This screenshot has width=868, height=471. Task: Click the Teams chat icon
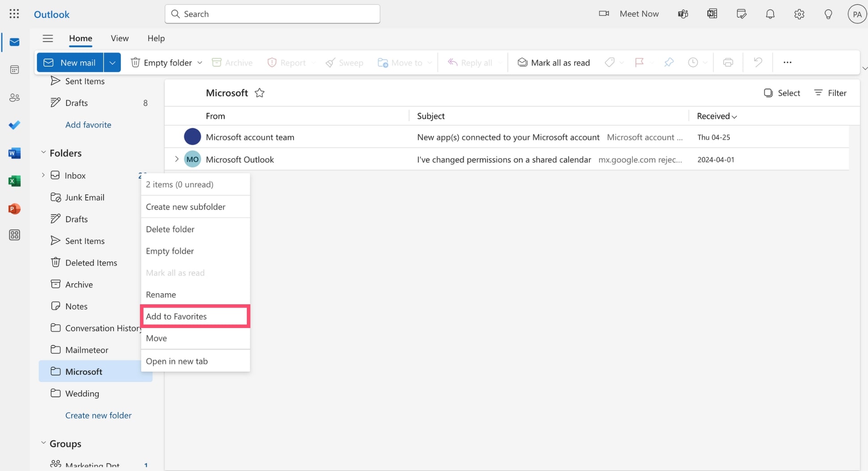[x=683, y=14]
